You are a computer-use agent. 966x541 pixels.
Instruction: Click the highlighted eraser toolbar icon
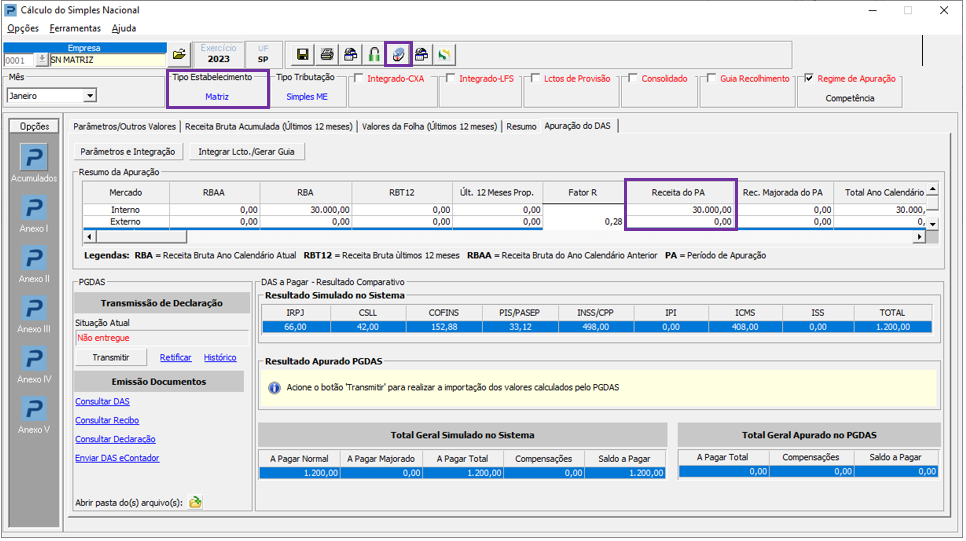(x=398, y=55)
